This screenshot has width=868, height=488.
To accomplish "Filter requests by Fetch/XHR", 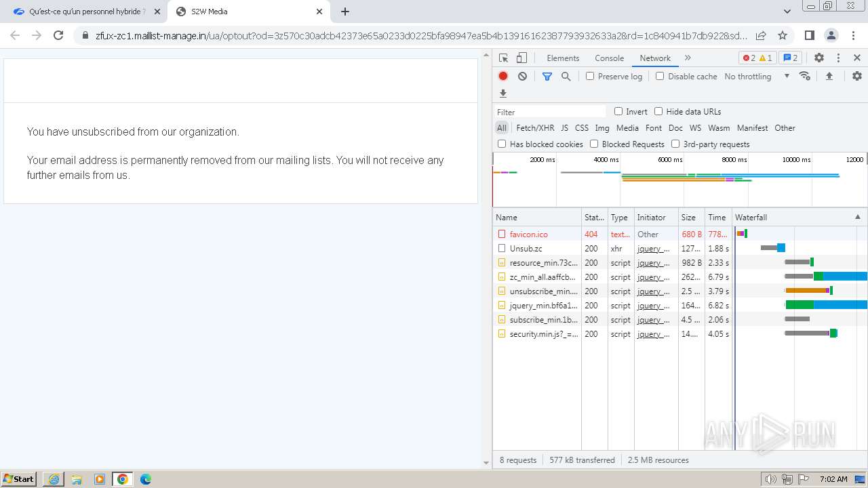I will pyautogui.click(x=535, y=128).
